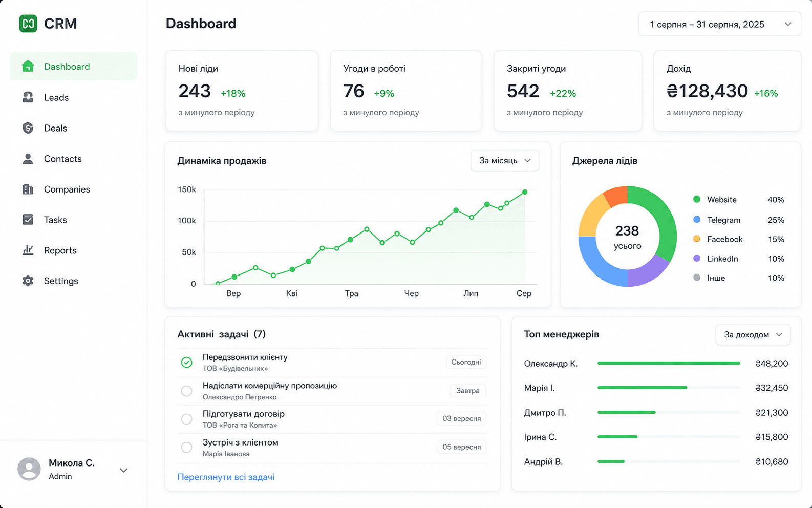Click the Dashboard home icon in sidebar
812x508 pixels.
28,66
